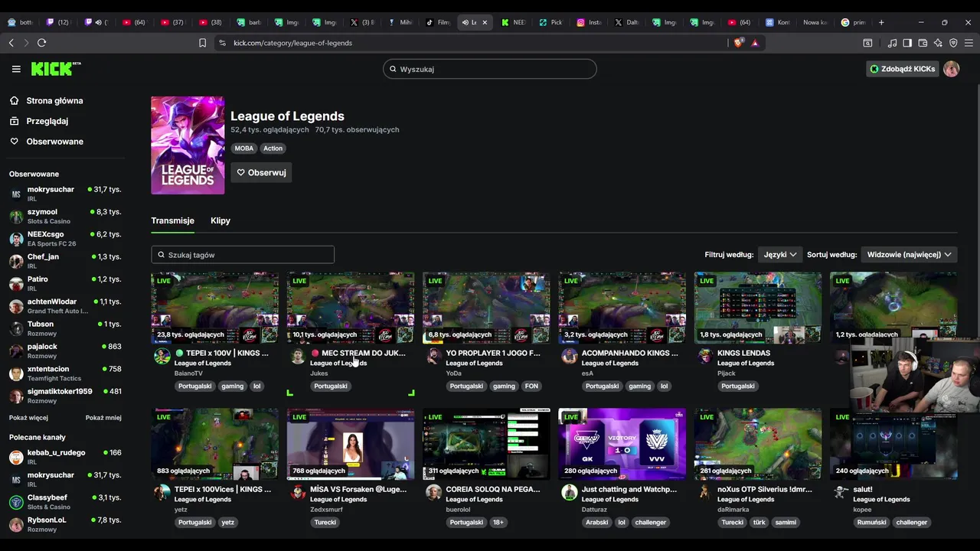This screenshot has width=980, height=551.
Task: Click the Datturaz channel avatar
Action: point(569,492)
